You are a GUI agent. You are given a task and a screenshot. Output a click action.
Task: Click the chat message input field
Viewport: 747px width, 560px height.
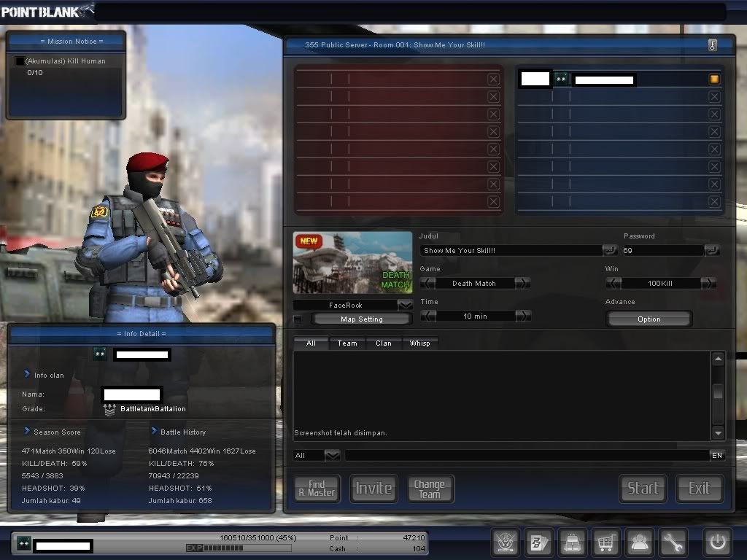[x=527, y=455]
